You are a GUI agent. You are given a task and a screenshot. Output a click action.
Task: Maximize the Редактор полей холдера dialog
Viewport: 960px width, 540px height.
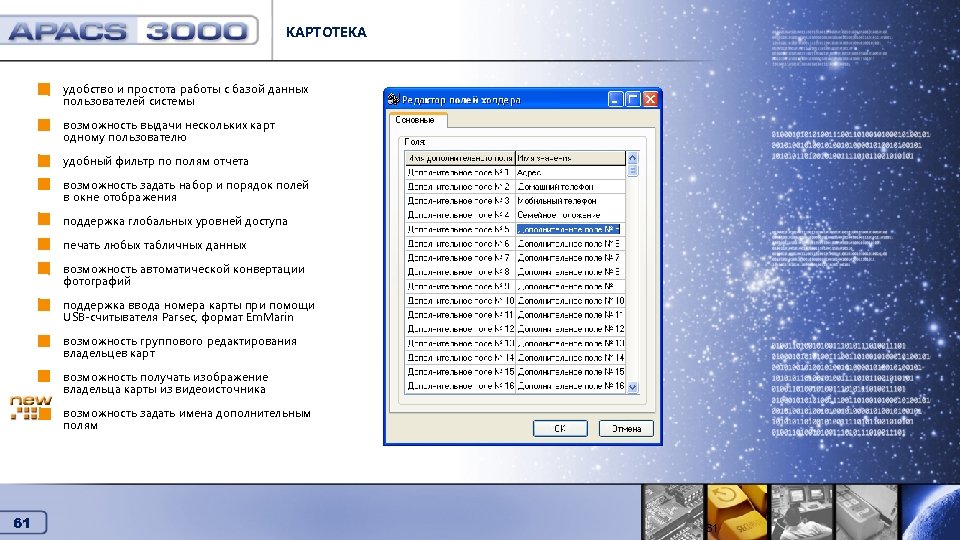(x=633, y=99)
